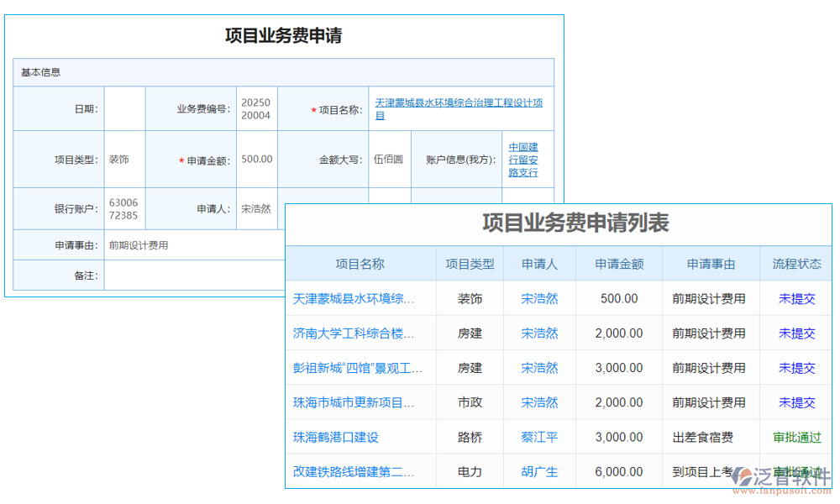840x504 pixels.
Task: Click applicant 宋浩然 in the list
Action: point(539,298)
